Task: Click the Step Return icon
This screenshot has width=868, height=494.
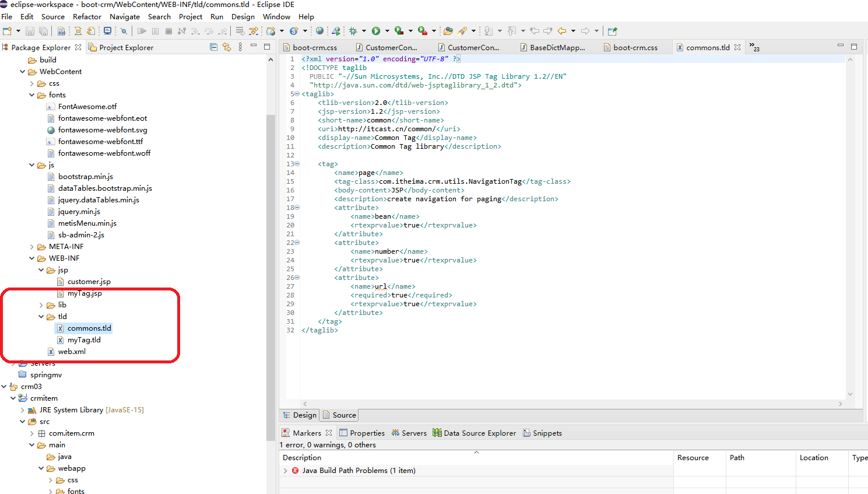Action: [x=222, y=31]
